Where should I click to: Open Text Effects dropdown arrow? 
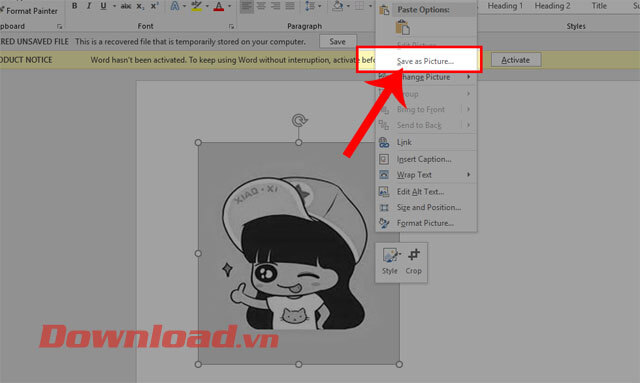(184, 6)
